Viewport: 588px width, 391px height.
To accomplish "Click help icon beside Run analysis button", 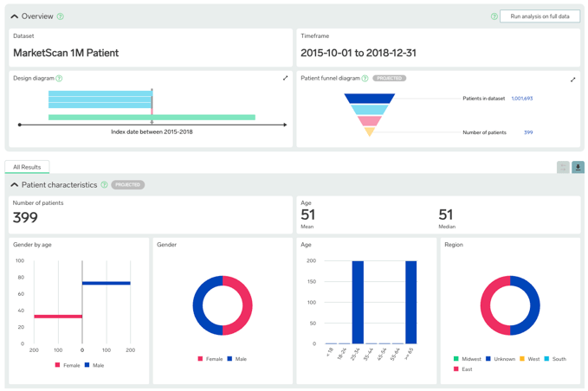I will point(494,16).
